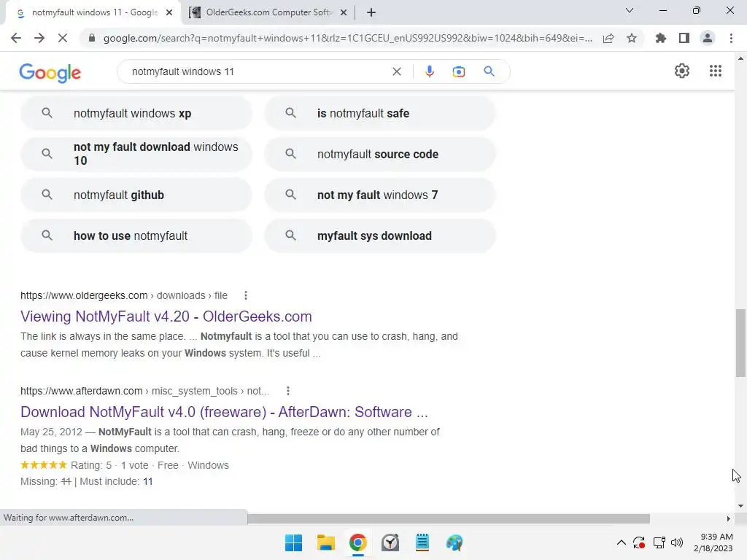747x560 pixels.
Task: Go to Google logo homepage
Action: (x=50, y=72)
